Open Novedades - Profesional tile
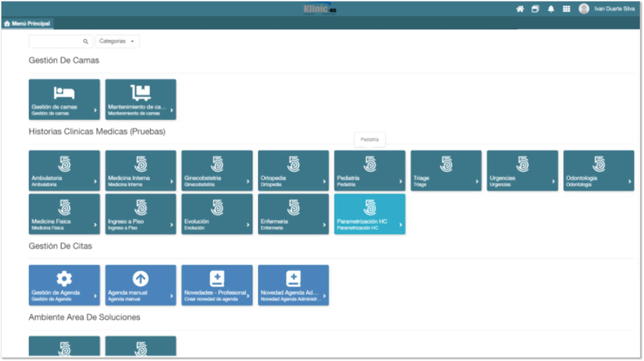This screenshot has width=644, height=361. click(217, 285)
